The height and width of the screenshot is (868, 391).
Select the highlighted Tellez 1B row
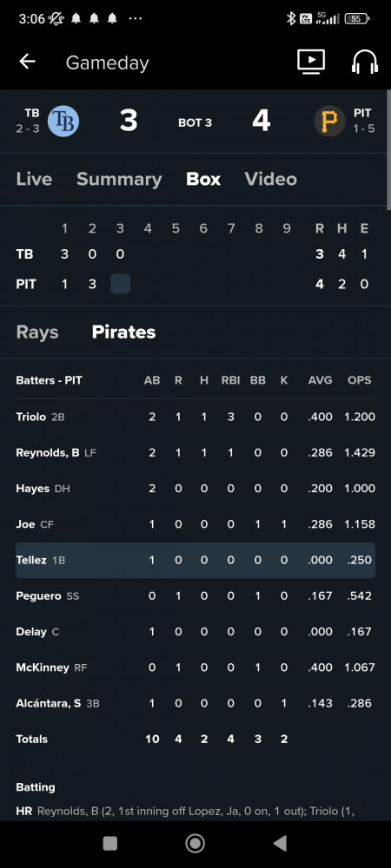pyautogui.click(x=195, y=560)
